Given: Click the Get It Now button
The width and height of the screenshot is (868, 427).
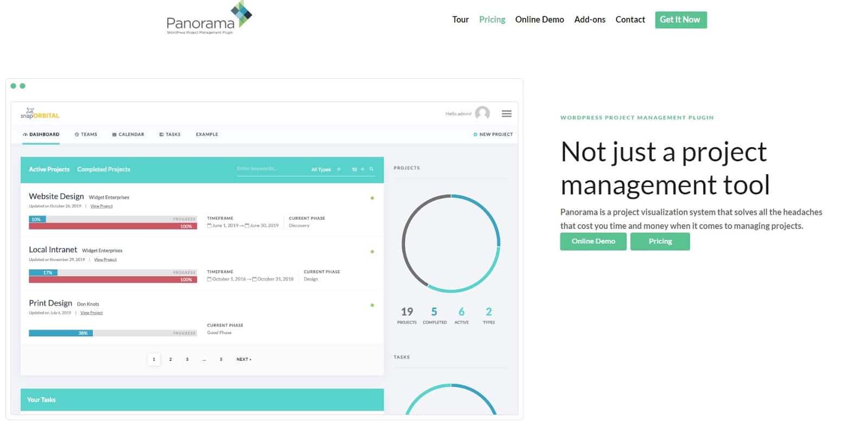Looking at the screenshot, I should (680, 20).
